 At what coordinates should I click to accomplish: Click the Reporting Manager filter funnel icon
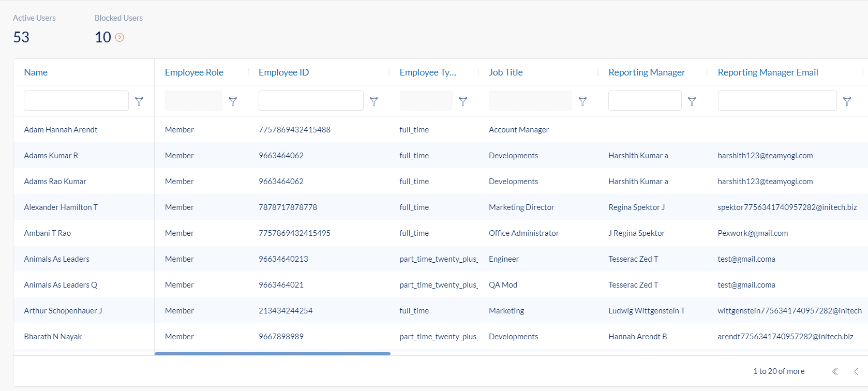pos(692,101)
